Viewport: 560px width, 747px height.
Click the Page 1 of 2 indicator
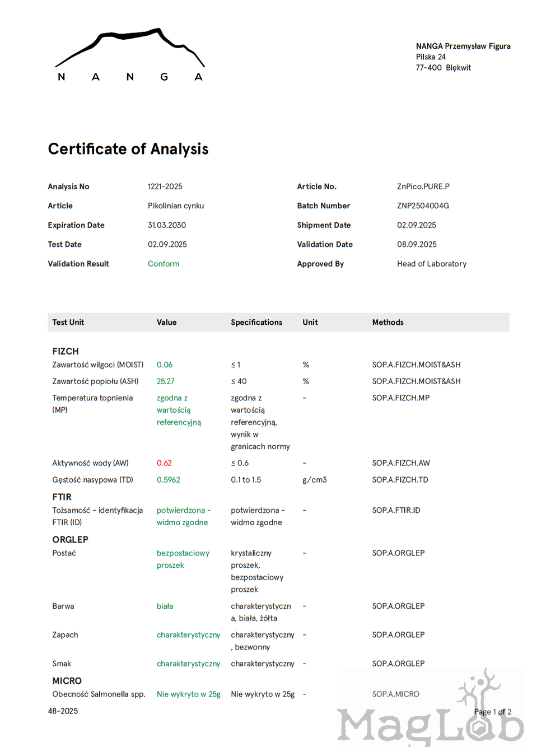click(493, 712)
